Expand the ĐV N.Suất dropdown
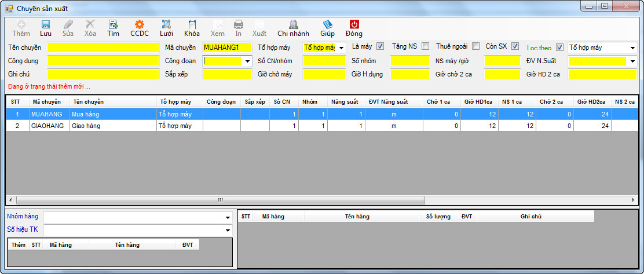This screenshot has width=644, height=274. tap(632, 61)
